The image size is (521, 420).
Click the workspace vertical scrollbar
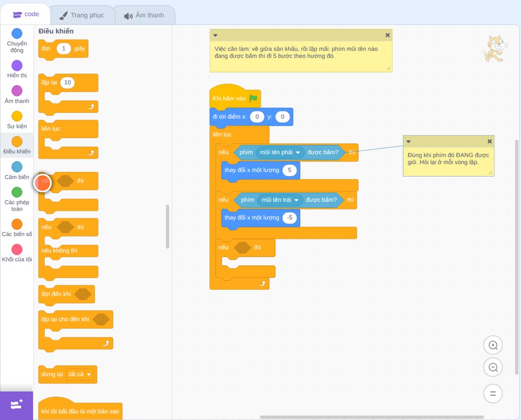[x=517, y=257]
